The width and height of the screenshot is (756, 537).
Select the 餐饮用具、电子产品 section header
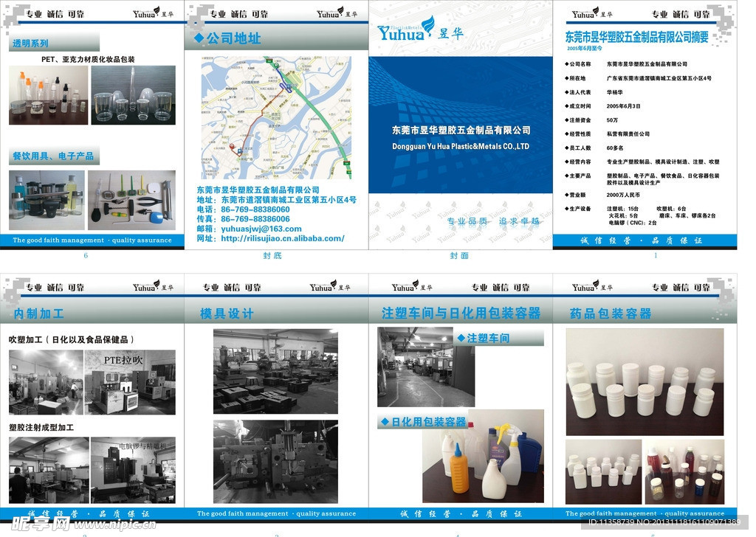click(53, 156)
